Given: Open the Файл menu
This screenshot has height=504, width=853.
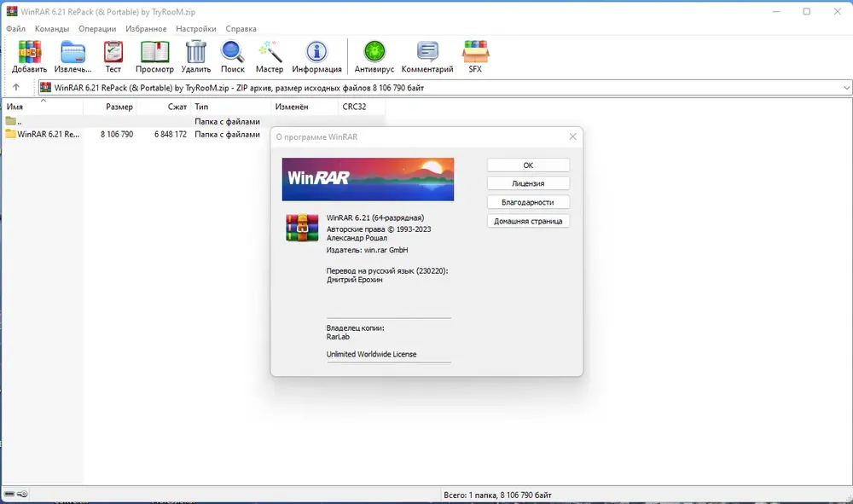Looking at the screenshot, I should (x=15, y=29).
